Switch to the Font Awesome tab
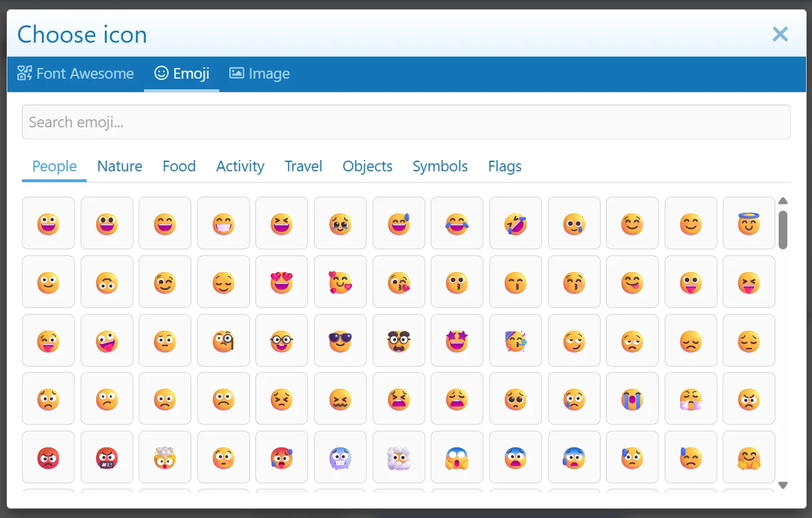 75,73
